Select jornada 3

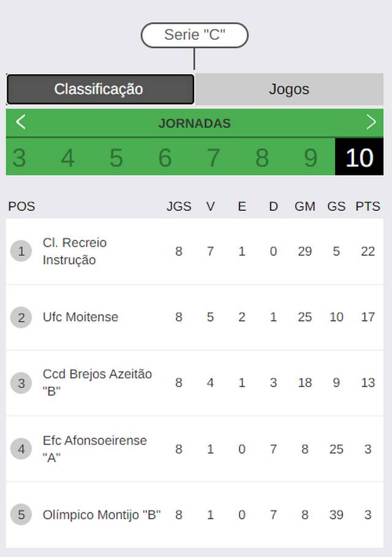click(19, 157)
